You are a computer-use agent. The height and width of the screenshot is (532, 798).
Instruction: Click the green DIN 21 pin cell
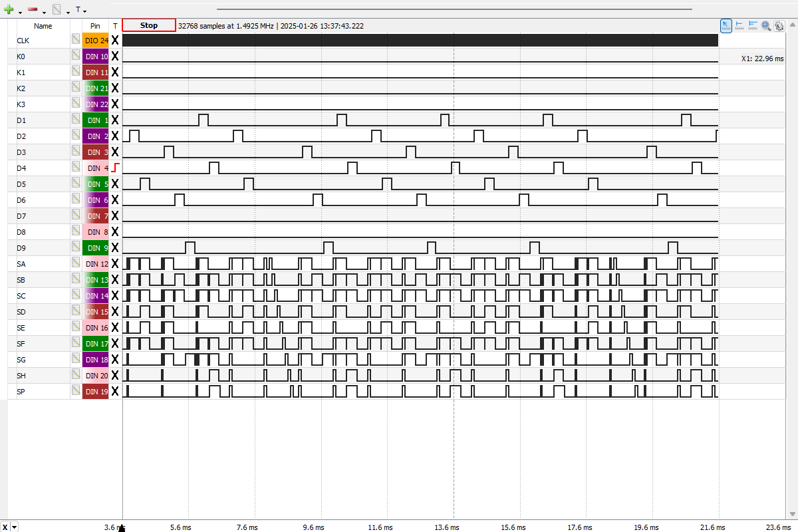[96, 88]
